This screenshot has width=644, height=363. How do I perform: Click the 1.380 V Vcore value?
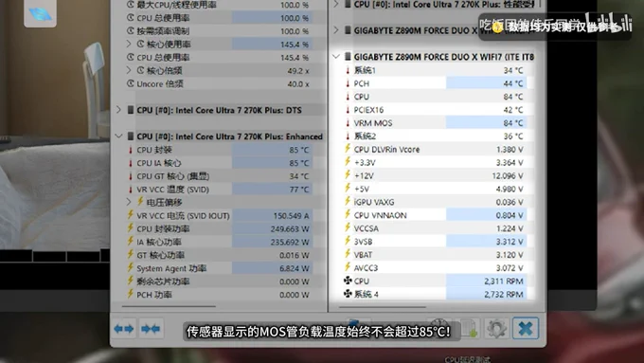510,149
